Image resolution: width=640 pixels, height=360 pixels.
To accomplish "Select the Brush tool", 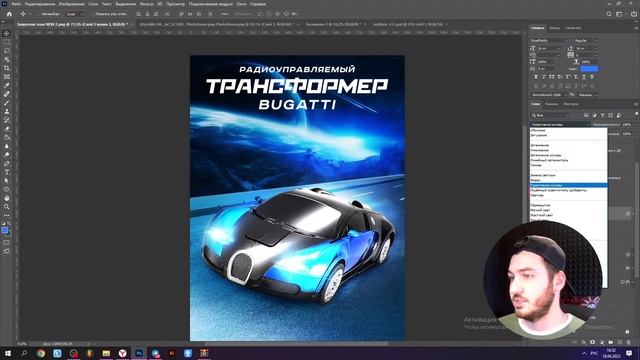I will click(x=7, y=102).
